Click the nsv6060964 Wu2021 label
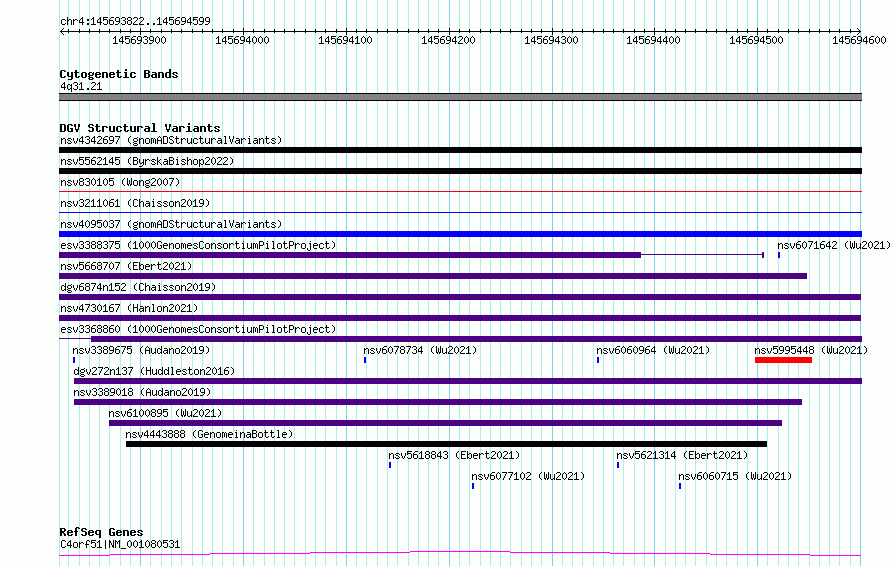Viewport: 890px width, 566px height. (653, 350)
